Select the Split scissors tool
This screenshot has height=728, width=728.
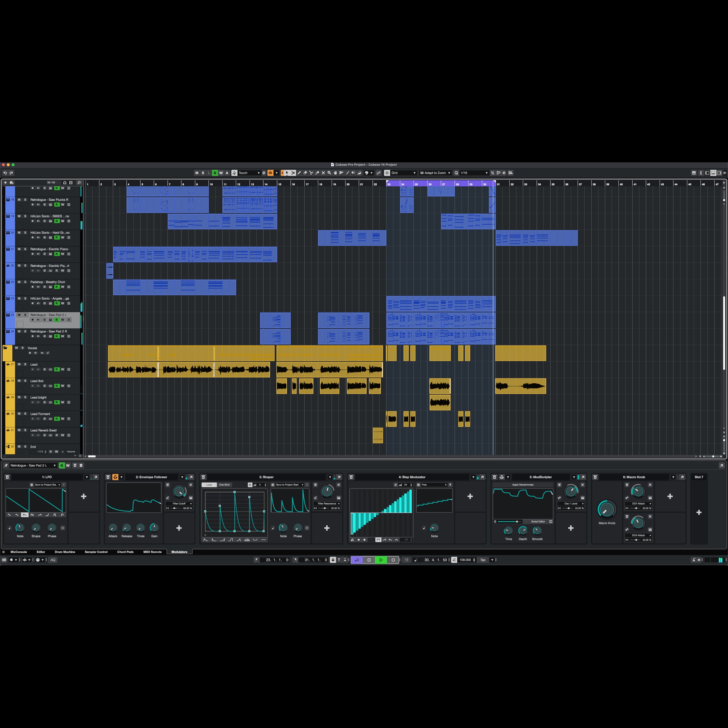point(311,173)
